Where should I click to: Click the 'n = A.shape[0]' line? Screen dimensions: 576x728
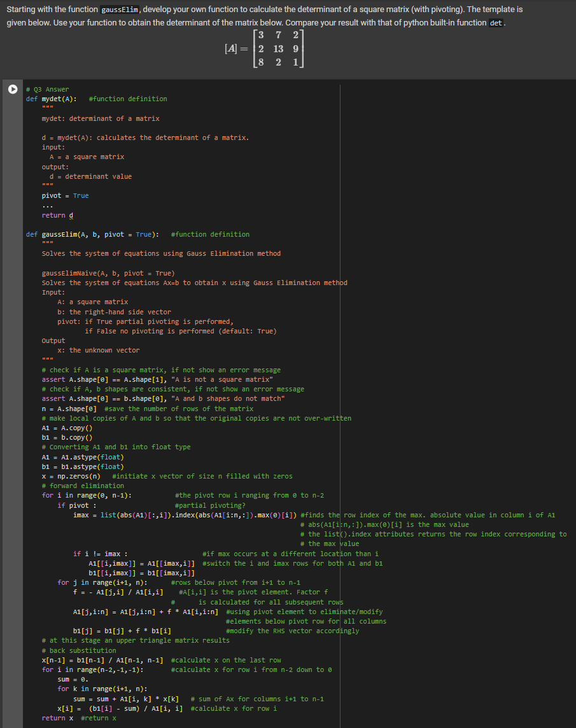(x=69, y=409)
